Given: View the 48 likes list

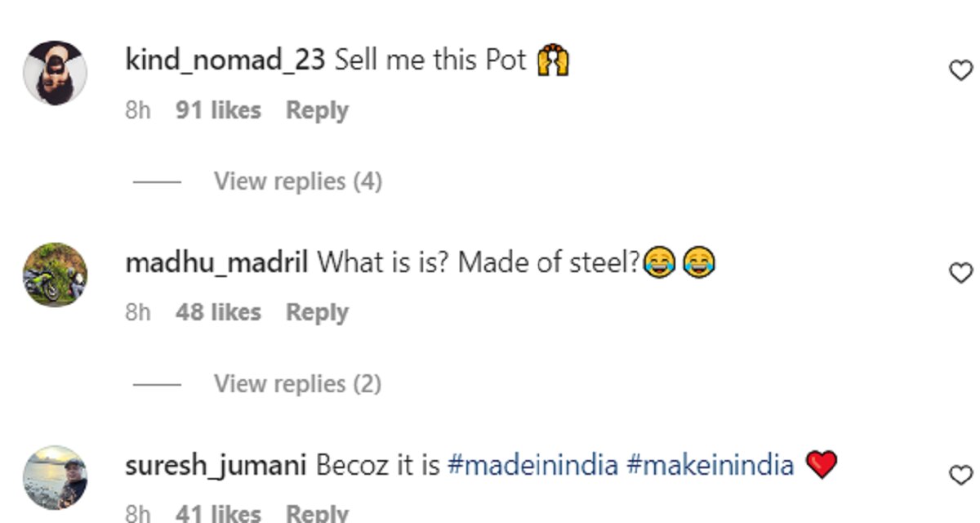Looking at the screenshot, I should point(218,312).
